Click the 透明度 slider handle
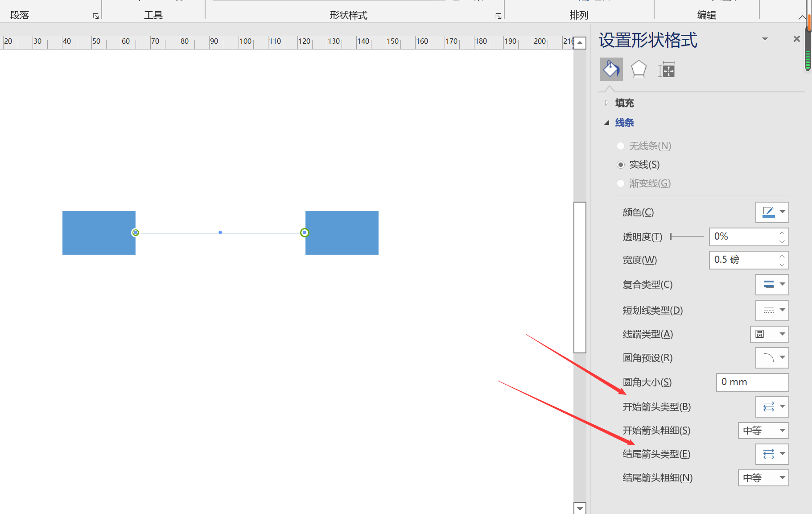Screen dimensions: 812x514 (x=671, y=236)
